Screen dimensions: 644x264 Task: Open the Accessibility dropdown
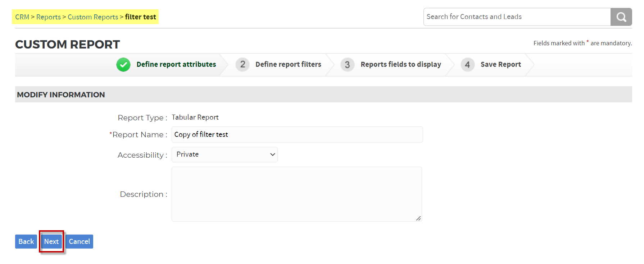point(225,154)
